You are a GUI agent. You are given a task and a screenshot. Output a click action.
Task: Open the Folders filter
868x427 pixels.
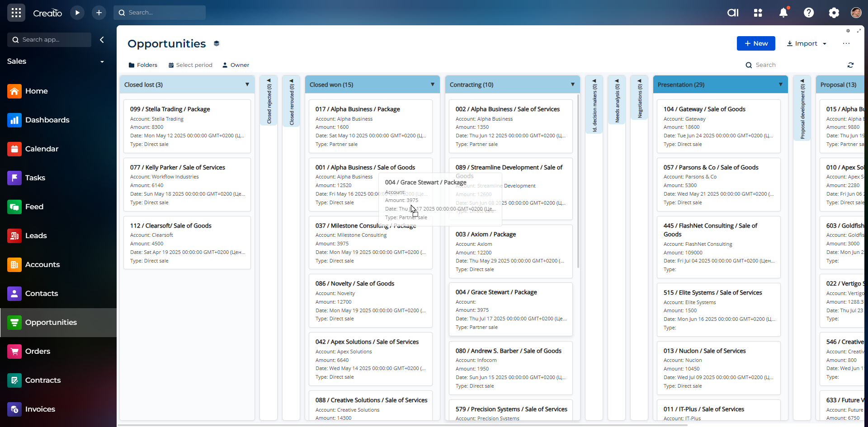coord(143,65)
